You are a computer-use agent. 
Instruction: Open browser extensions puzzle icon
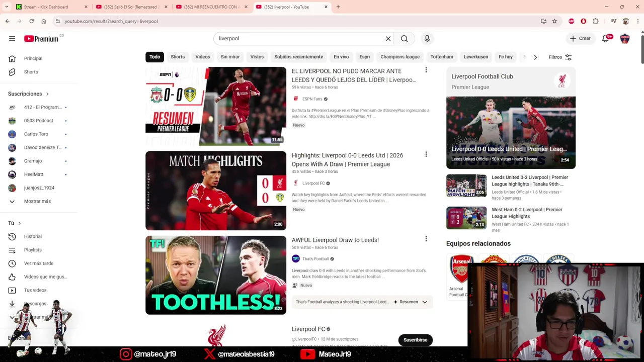(596, 21)
